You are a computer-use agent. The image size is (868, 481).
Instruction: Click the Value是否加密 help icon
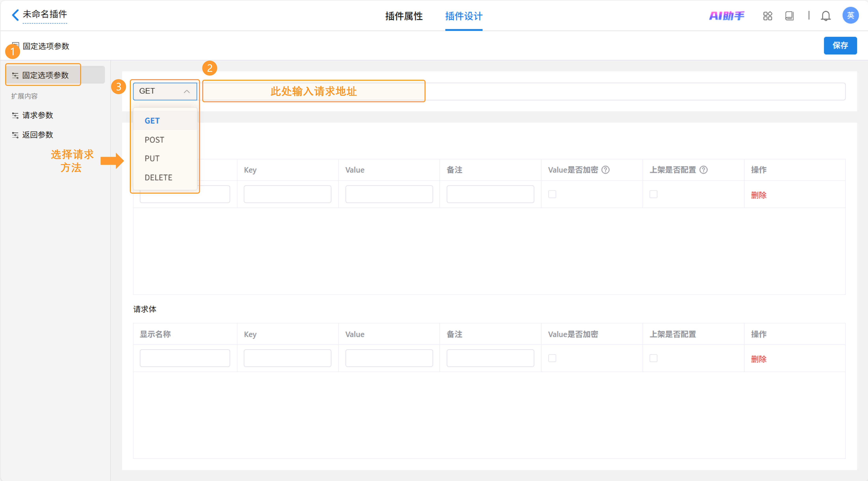click(x=605, y=170)
